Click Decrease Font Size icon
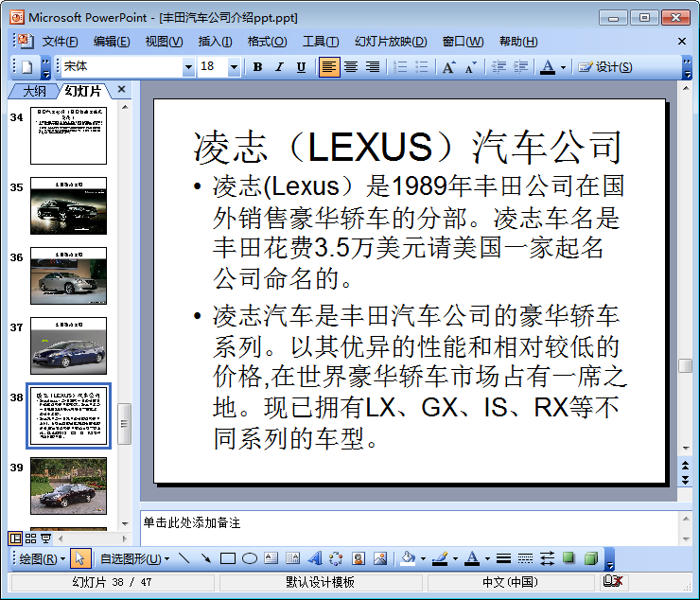 [x=471, y=67]
